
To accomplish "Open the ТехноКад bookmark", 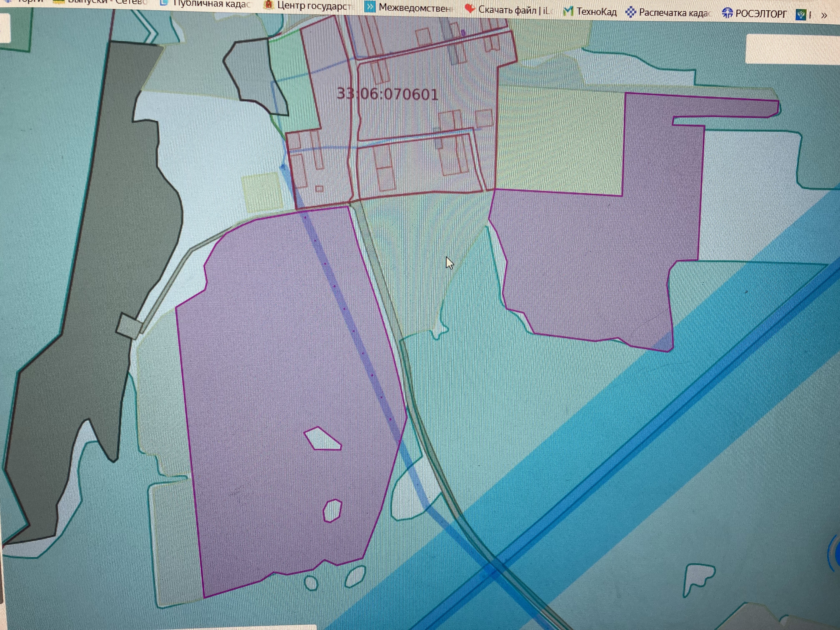I will 590,12.
